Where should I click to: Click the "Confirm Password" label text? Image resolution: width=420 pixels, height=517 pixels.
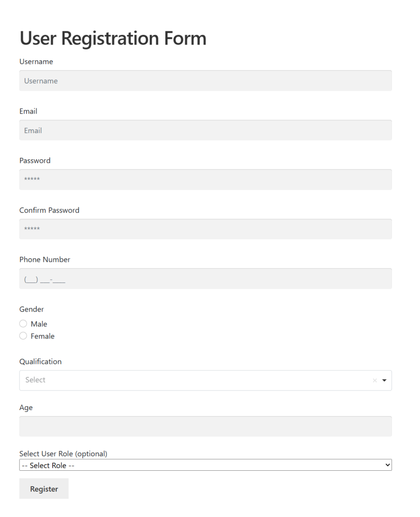[x=49, y=210]
